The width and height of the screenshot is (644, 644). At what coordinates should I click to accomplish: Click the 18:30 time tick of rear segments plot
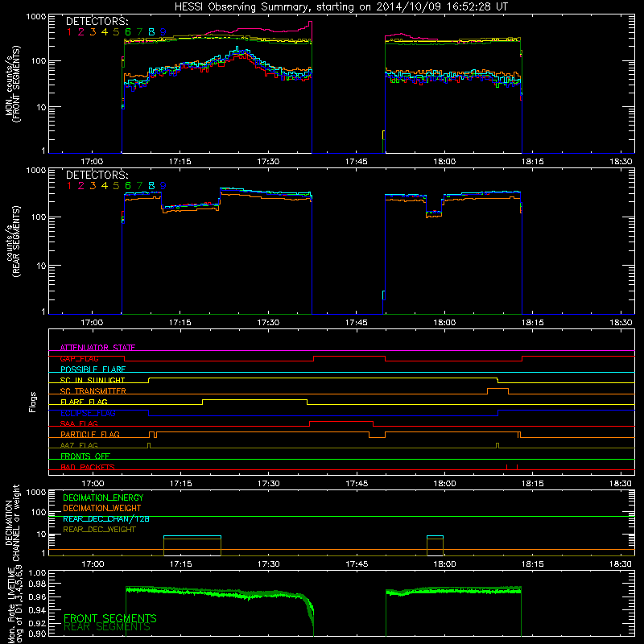click(621, 323)
